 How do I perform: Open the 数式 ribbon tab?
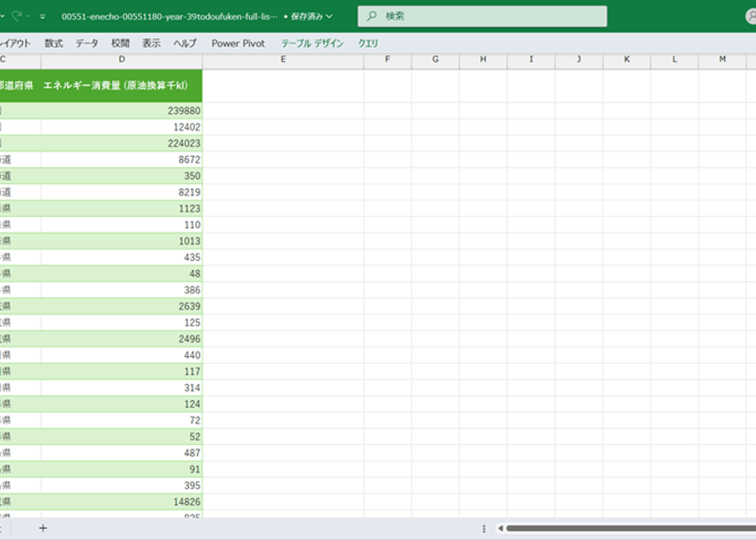coord(53,43)
